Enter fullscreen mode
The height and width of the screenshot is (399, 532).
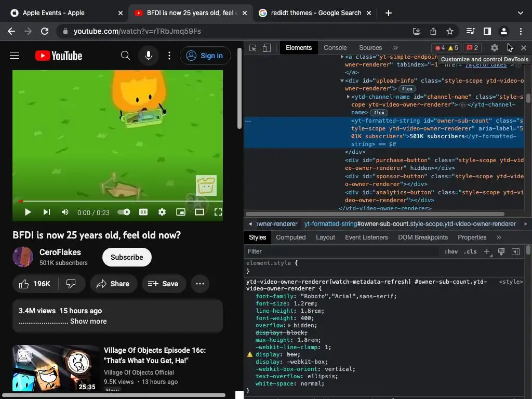pyautogui.click(x=218, y=212)
